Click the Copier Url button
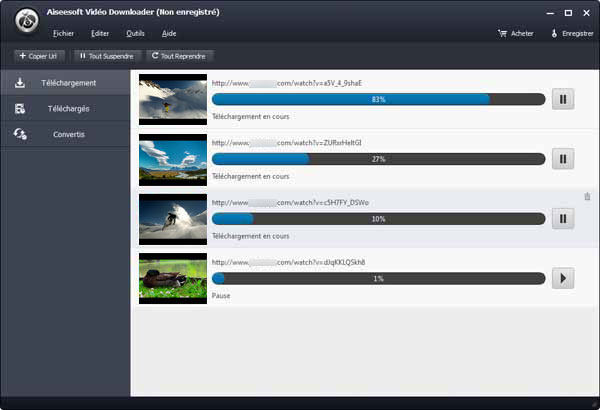 [39, 56]
